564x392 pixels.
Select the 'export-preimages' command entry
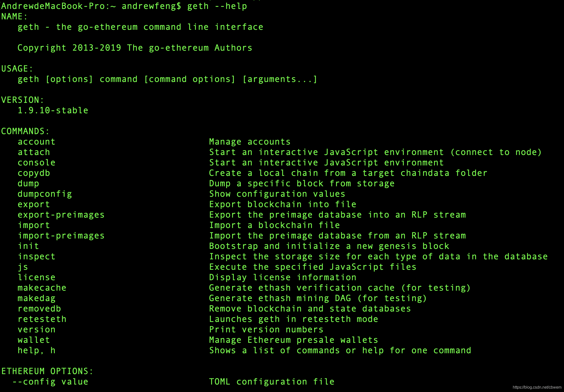pyautogui.click(x=61, y=215)
